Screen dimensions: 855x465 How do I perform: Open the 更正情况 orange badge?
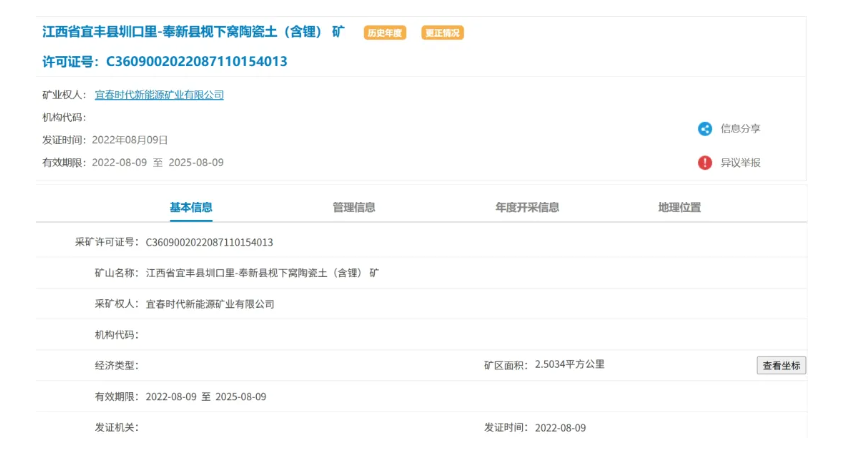tap(442, 33)
